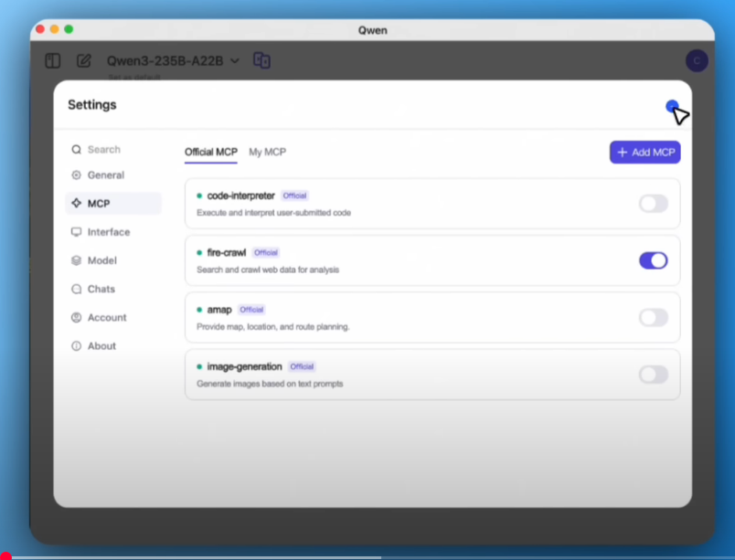
Task: Open Model settings
Action: [x=113, y=260]
